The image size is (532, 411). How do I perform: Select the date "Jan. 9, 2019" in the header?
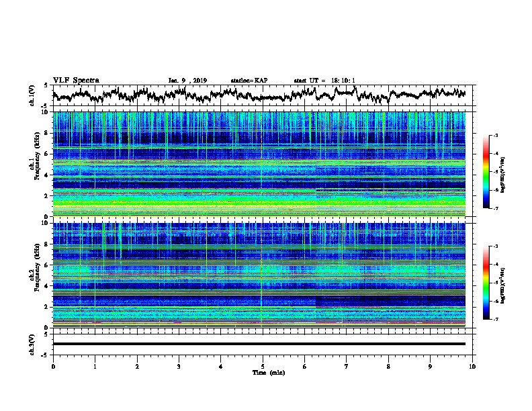tap(187, 81)
